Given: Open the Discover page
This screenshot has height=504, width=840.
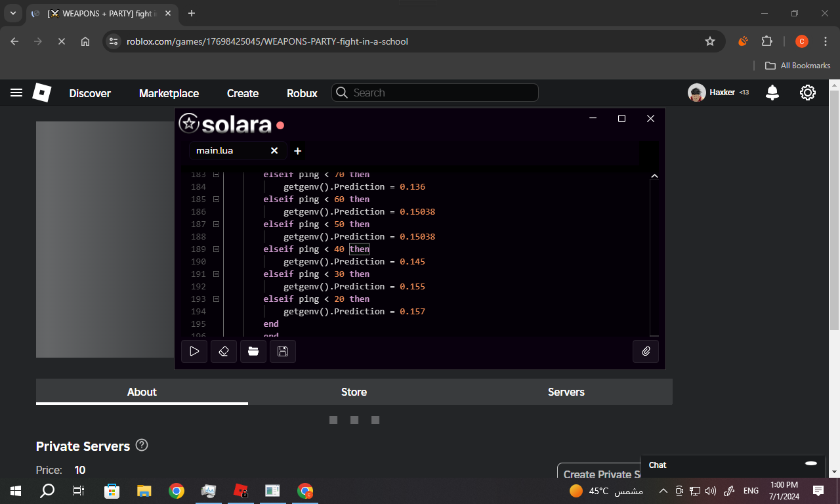Looking at the screenshot, I should coord(90,93).
